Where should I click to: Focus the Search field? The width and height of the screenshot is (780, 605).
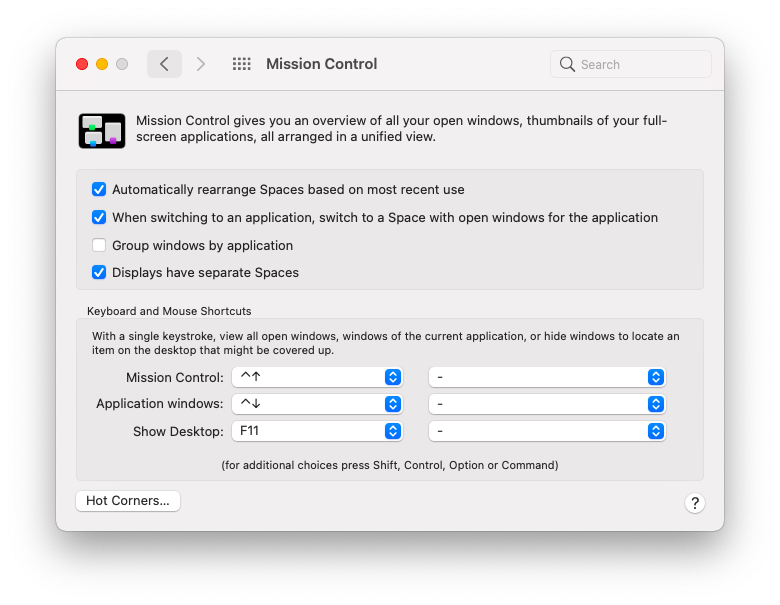click(631, 64)
